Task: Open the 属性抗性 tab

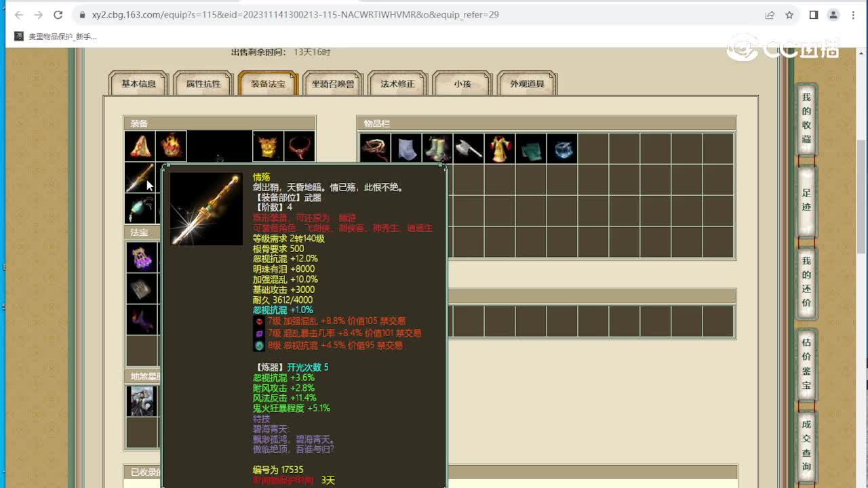Action: 203,84
